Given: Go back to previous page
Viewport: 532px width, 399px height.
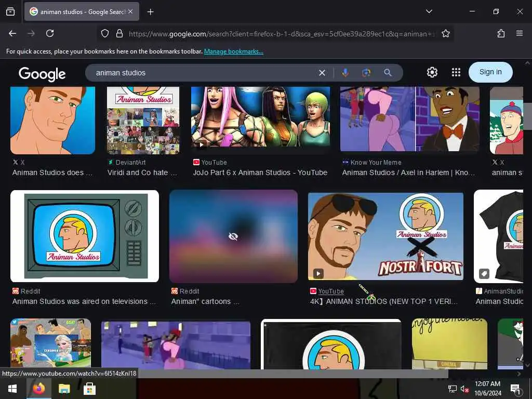Looking at the screenshot, I should point(12,33).
